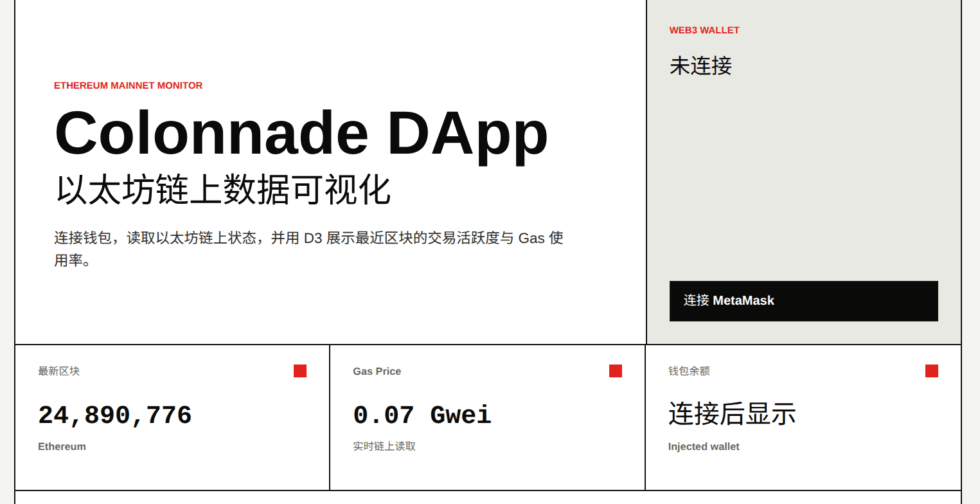
Task: Click the 连接后显示 balance placeholder
Action: pos(731,415)
